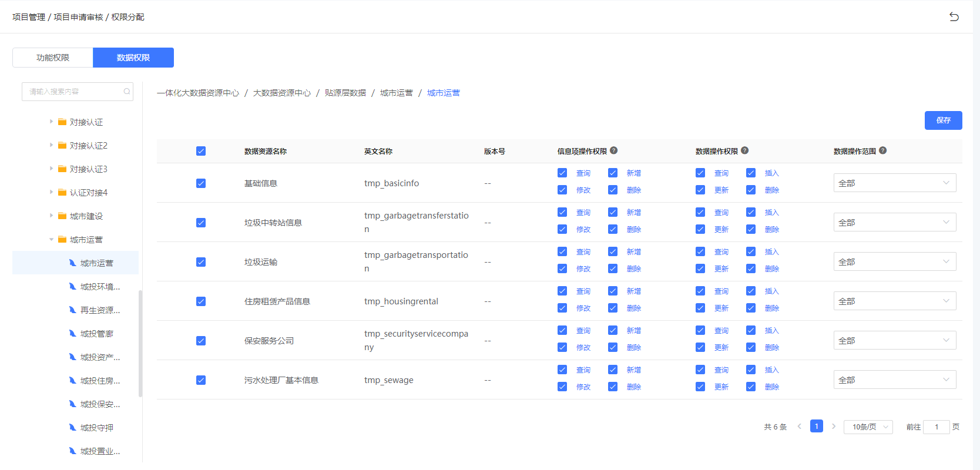This screenshot has width=980, height=470.
Task: Click the folder icon of 对接认证
Action: coord(62,122)
